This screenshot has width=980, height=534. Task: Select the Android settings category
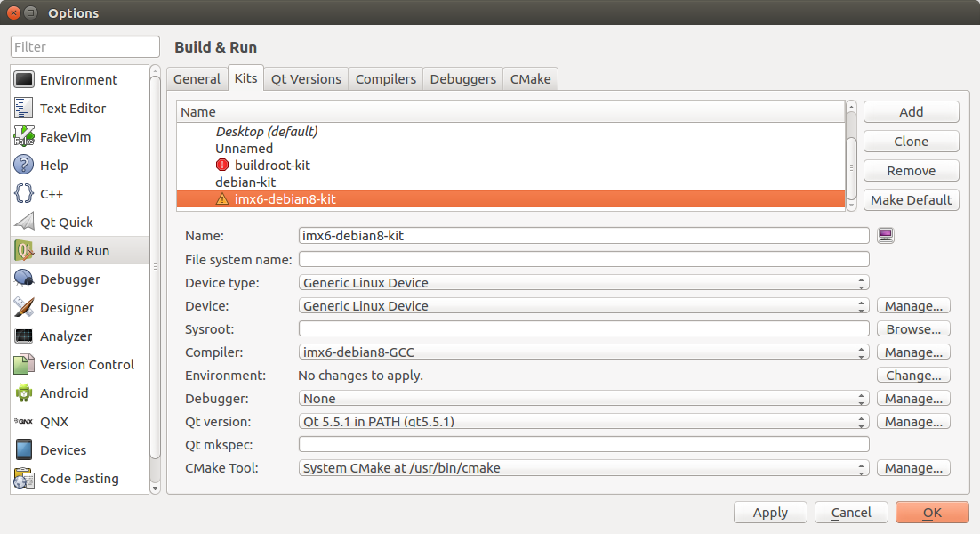[63, 393]
